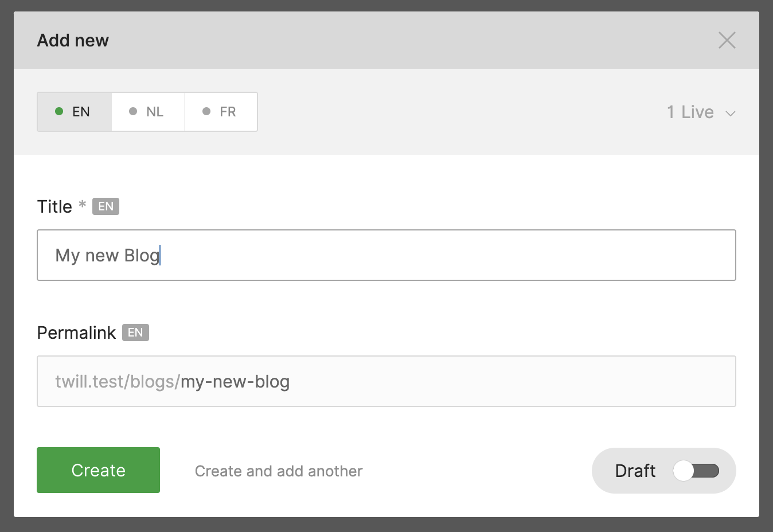Click the Draft label text
Screen dimensions: 773x532
click(635, 471)
